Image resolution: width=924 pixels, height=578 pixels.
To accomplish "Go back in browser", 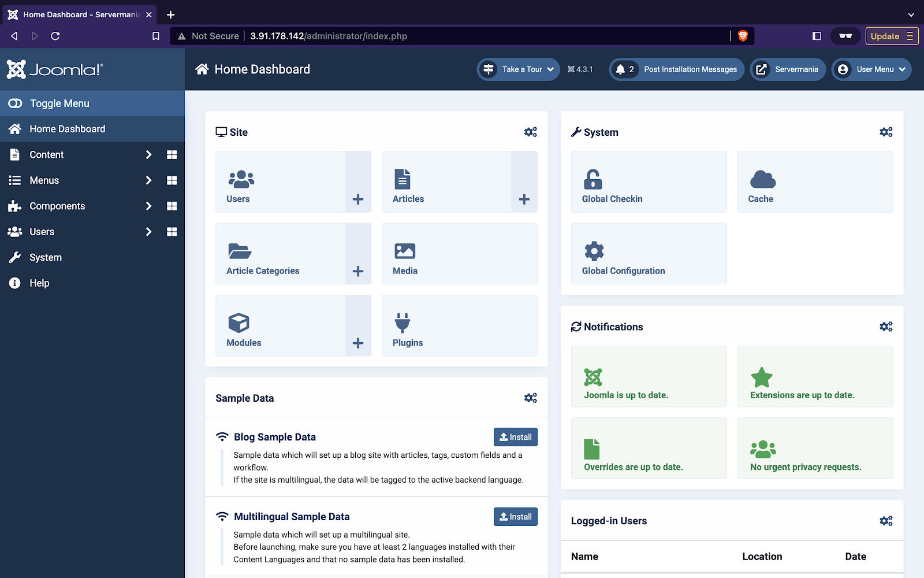I will tap(14, 36).
